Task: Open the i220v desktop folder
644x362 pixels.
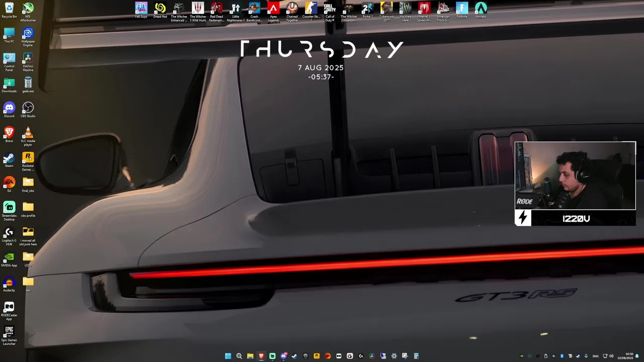Action: tap(28, 259)
